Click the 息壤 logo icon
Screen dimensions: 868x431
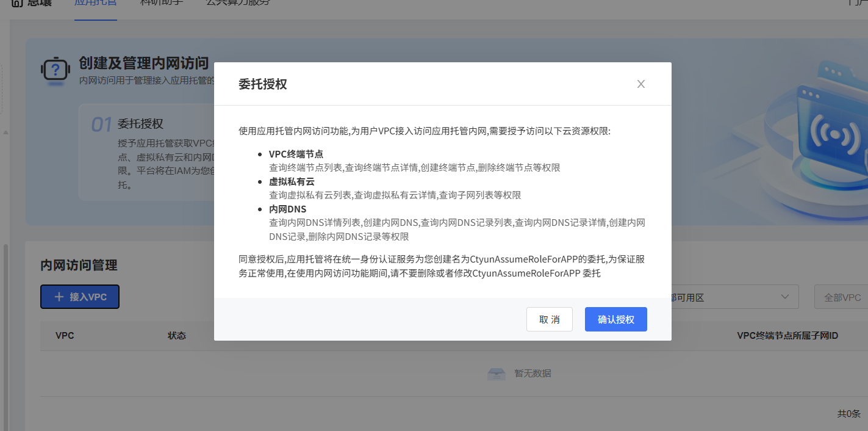point(17,3)
